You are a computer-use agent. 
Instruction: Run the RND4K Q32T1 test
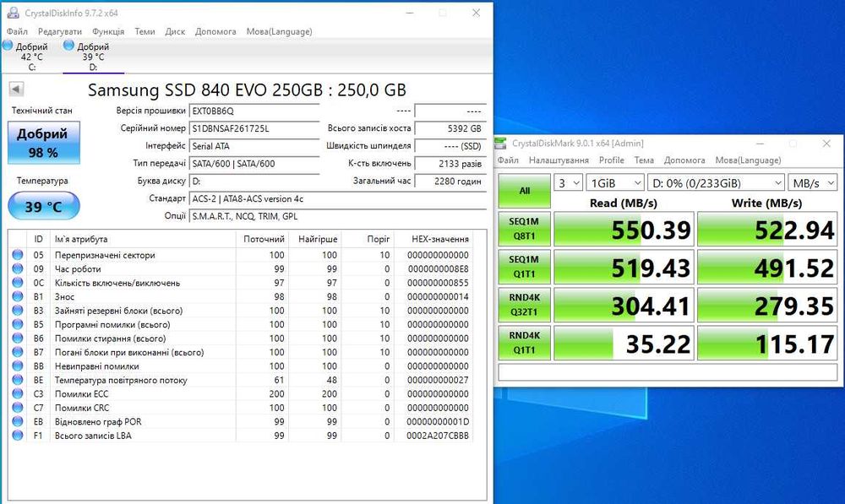(525, 304)
